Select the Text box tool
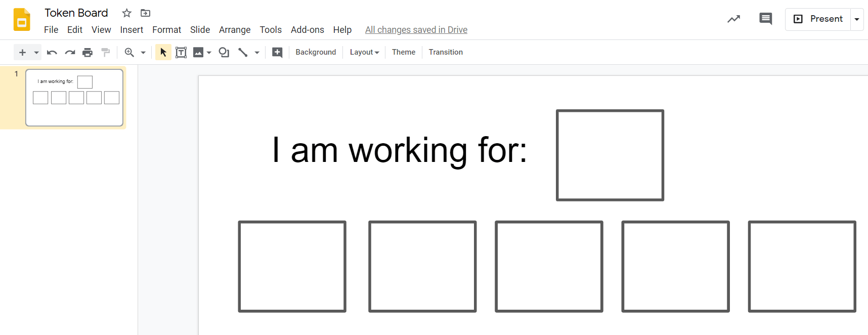This screenshot has height=335, width=868. pos(181,52)
